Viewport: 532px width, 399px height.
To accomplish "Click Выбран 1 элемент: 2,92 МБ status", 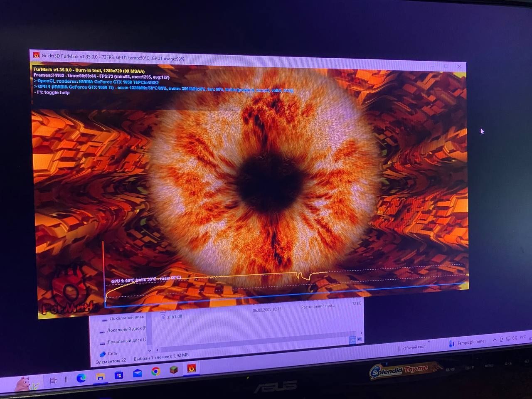I will click(161, 357).
